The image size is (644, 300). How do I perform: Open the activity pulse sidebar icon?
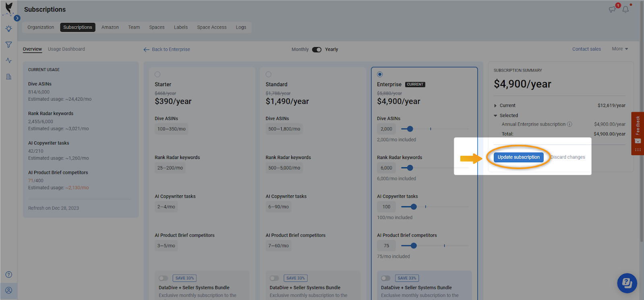click(8, 60)
